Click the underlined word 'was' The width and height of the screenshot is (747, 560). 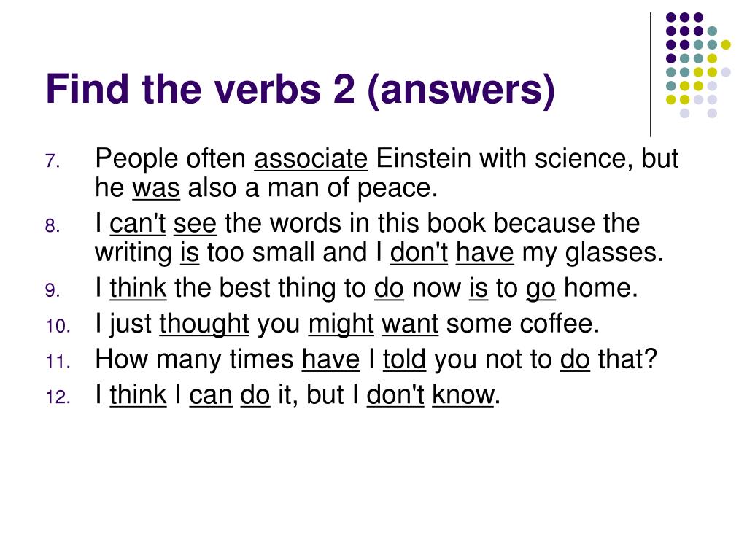[156, 187]
